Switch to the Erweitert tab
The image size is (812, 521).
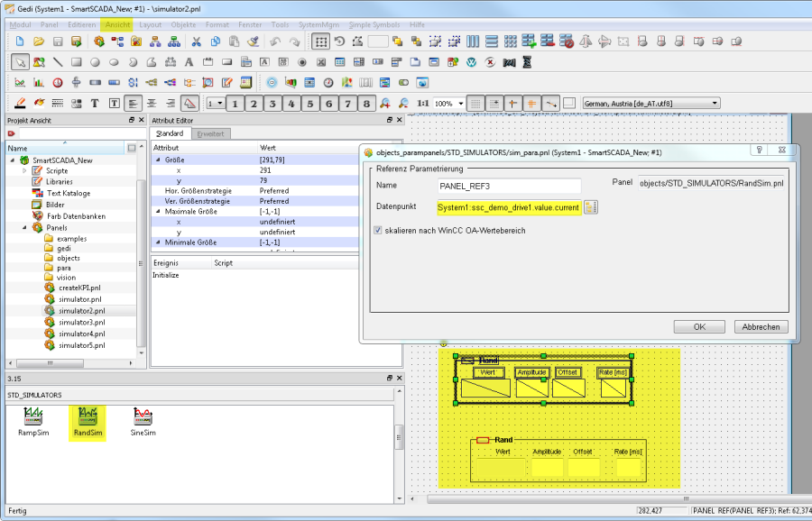point(210,133)
